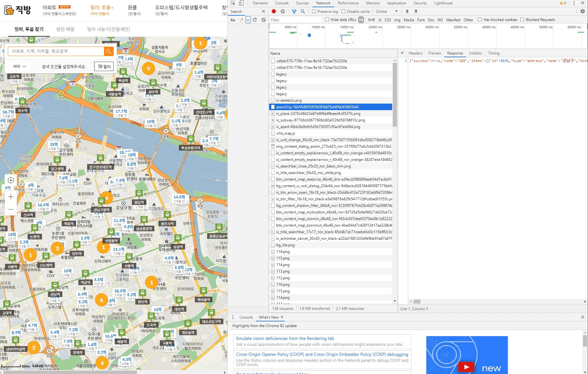Open the Console panel tab
The height and width of the screenshot is (374, 588).
(x=282, y=3)
